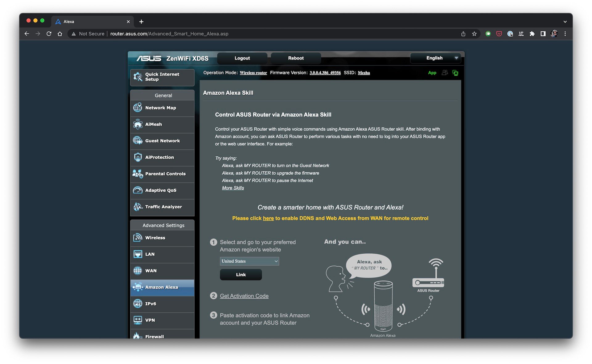Click the DDNS enable here link
592x364 pixels.
[268, 218]
